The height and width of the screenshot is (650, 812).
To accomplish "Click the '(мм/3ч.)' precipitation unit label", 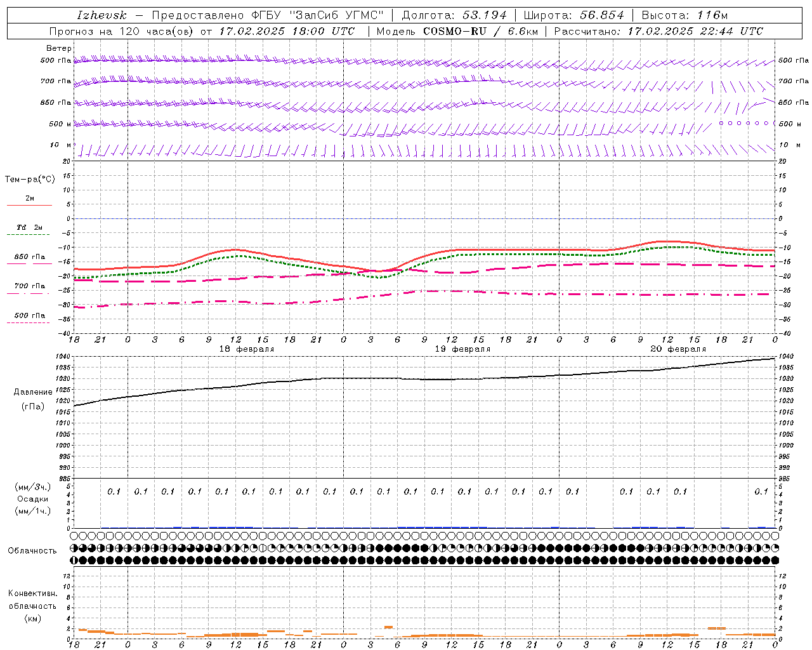I will (33, 487).
